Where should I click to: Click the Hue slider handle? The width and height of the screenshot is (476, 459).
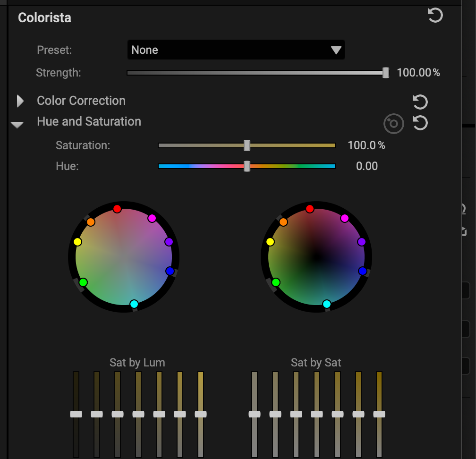click(x=246, y=166)
